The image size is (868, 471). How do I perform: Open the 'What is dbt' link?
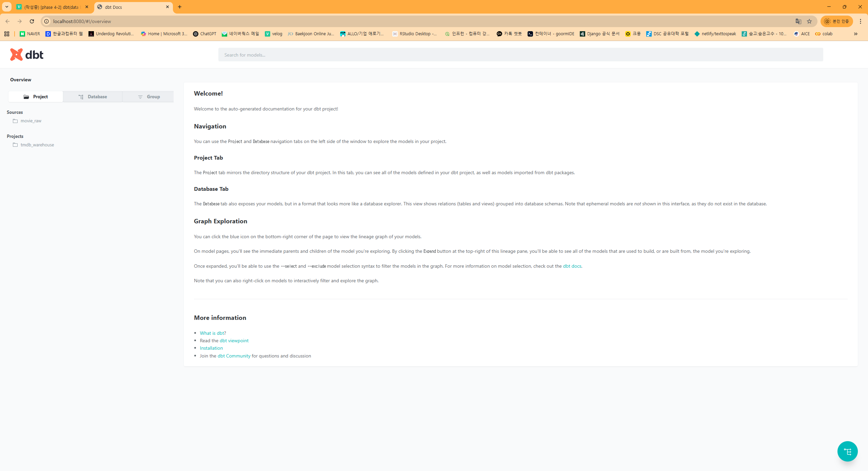(x=212, y=333)
